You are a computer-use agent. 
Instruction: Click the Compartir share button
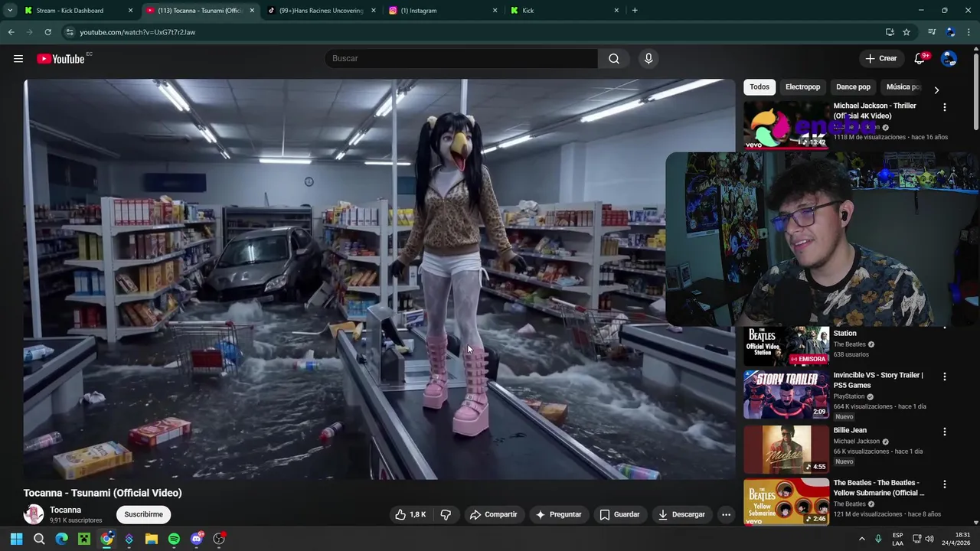pos(493,514)
